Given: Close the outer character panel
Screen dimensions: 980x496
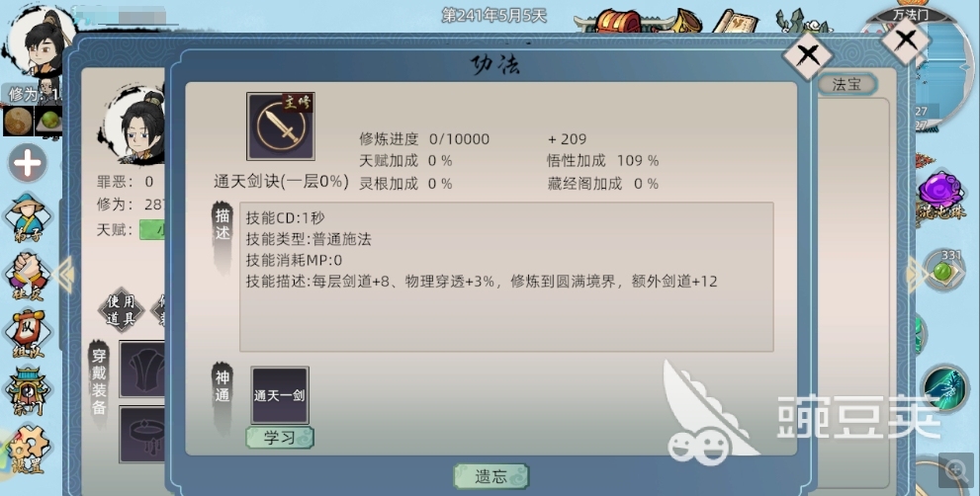Looking at the screenshot, I should tap(906, 41).
